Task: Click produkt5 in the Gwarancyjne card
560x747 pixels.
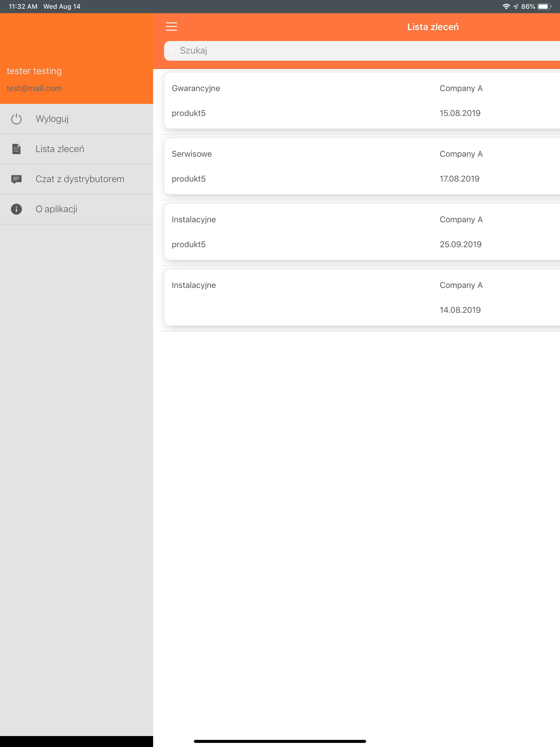Action: tap(188, 113)
